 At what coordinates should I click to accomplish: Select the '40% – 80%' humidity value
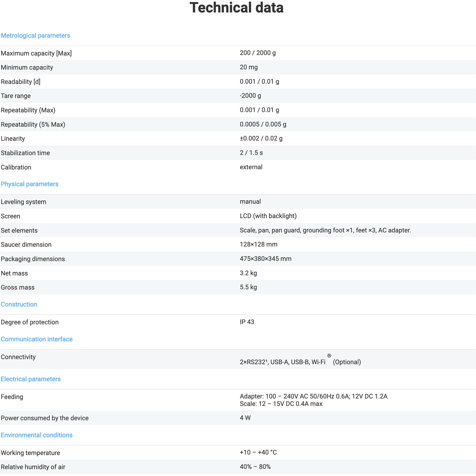tap(255, 467)
